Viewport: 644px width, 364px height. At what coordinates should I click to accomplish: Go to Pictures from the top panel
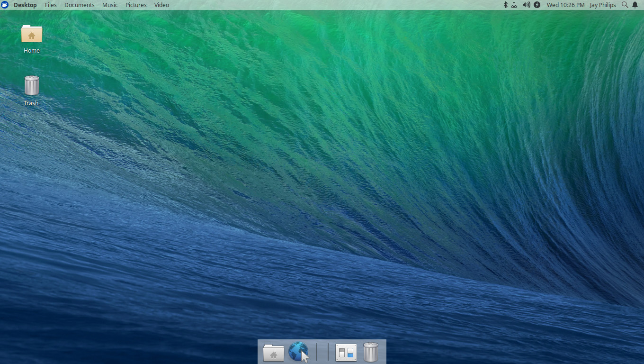[x=136, y=5]
